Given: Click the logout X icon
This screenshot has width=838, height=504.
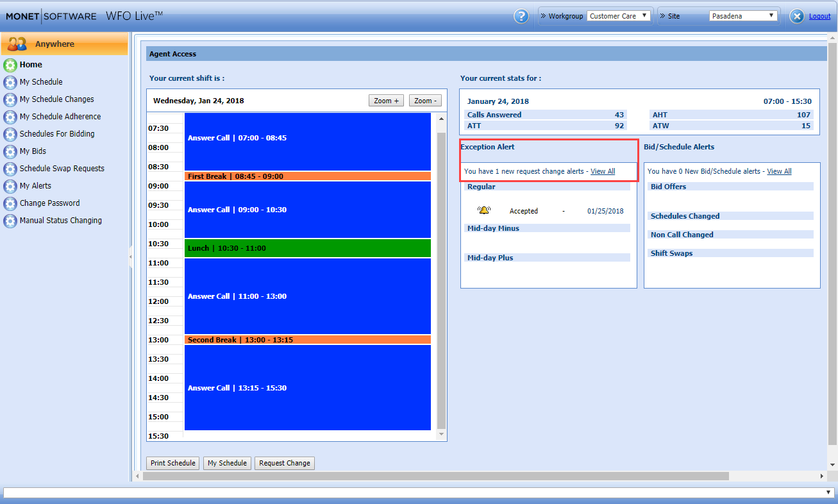Looking at the screenshot, I should [796, 17].
